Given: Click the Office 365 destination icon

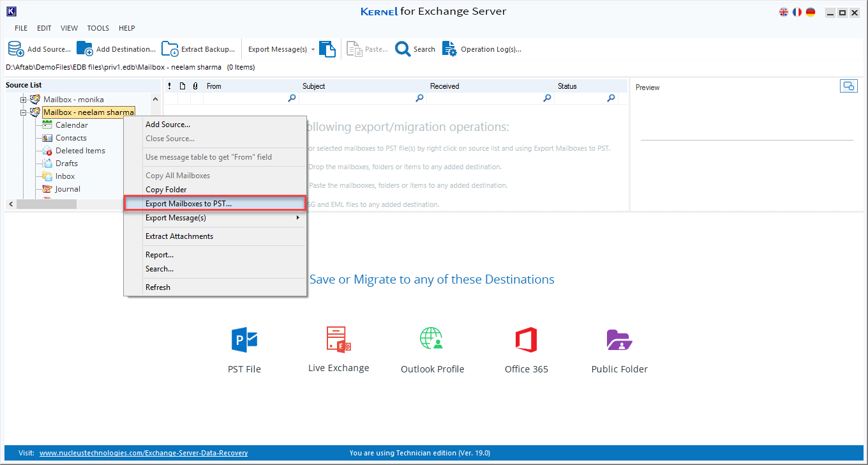Looking at the screenshot, I should [x=527, y=339].
